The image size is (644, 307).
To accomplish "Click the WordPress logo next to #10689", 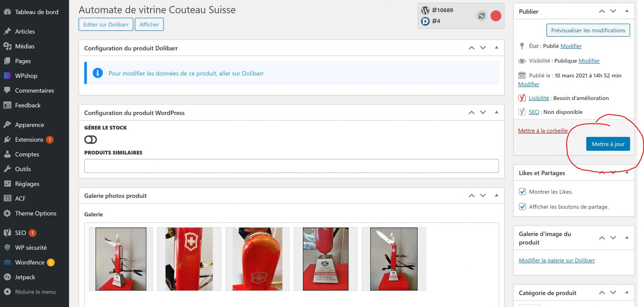I will point(425,10).
